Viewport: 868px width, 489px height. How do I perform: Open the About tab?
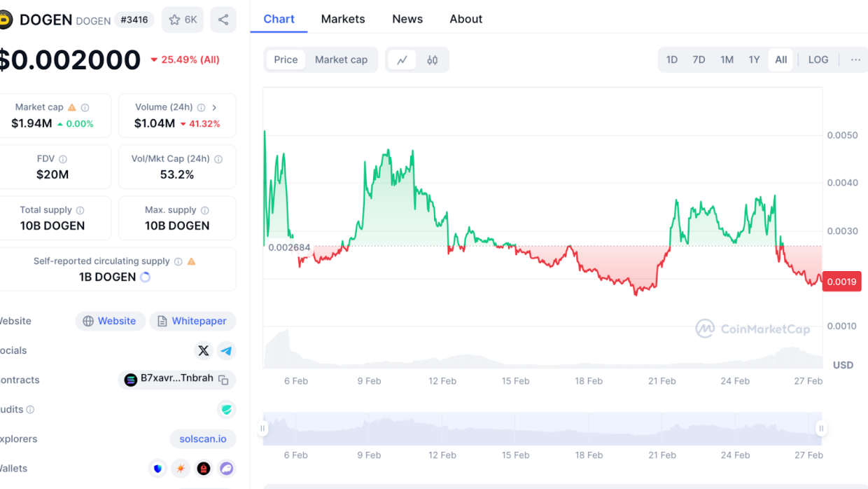(x=466, y=19)
